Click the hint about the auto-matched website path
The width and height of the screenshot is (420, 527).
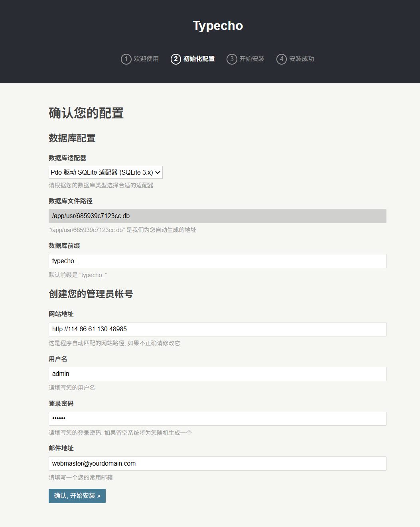tap(114, 343)
